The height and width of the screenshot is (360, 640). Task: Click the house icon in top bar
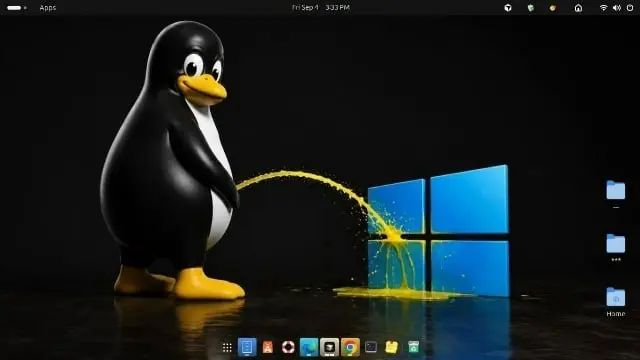578,8
